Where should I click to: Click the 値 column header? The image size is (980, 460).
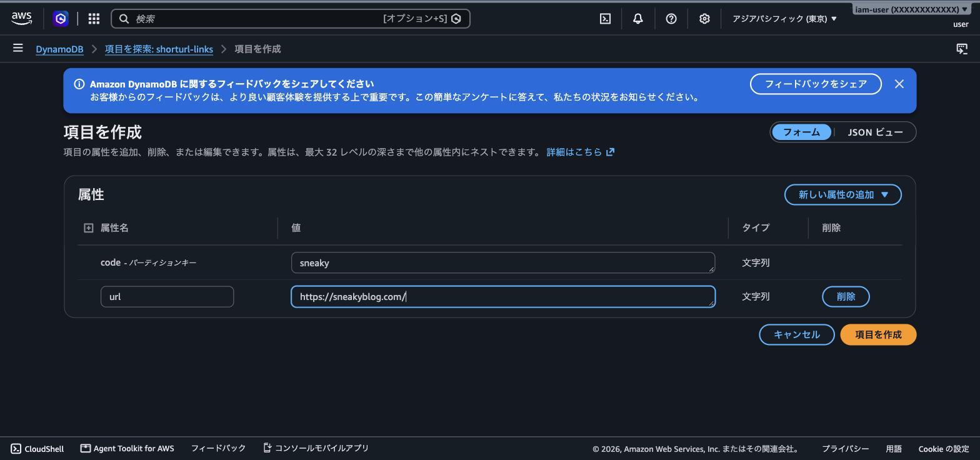tap(296, 228)
